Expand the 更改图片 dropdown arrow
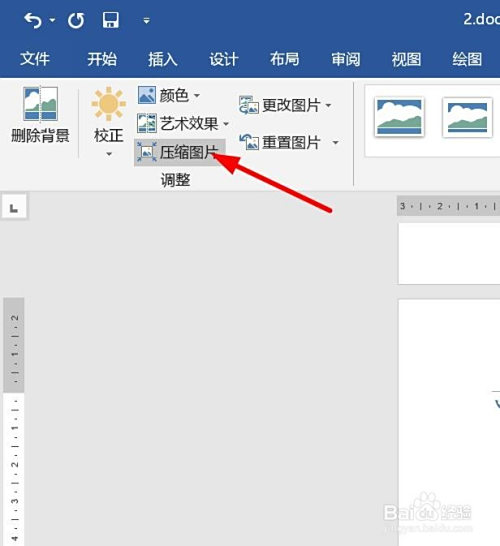The width and height of the screenshot is (500, 546). [x=328, y=105]
